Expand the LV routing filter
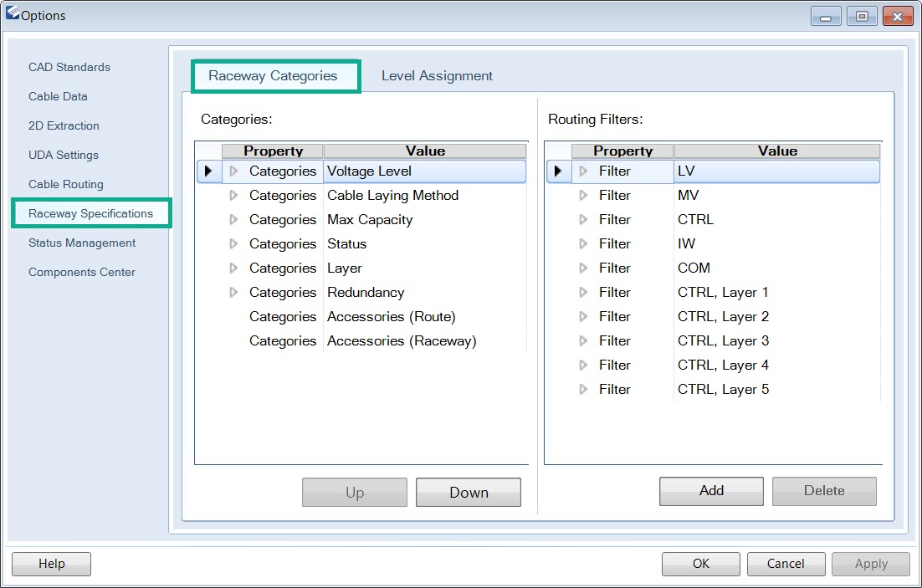 (x=583, y=171)
